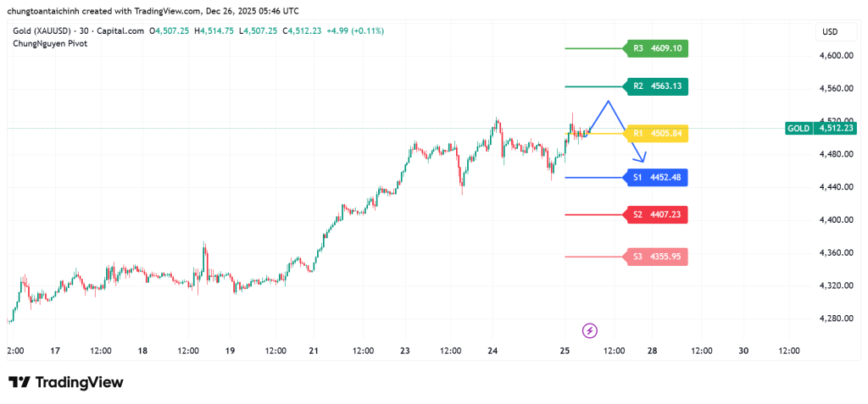Select the green R3 4609.10 label
The width and height of the screenshot is (868, 404).
coord(655,48)
